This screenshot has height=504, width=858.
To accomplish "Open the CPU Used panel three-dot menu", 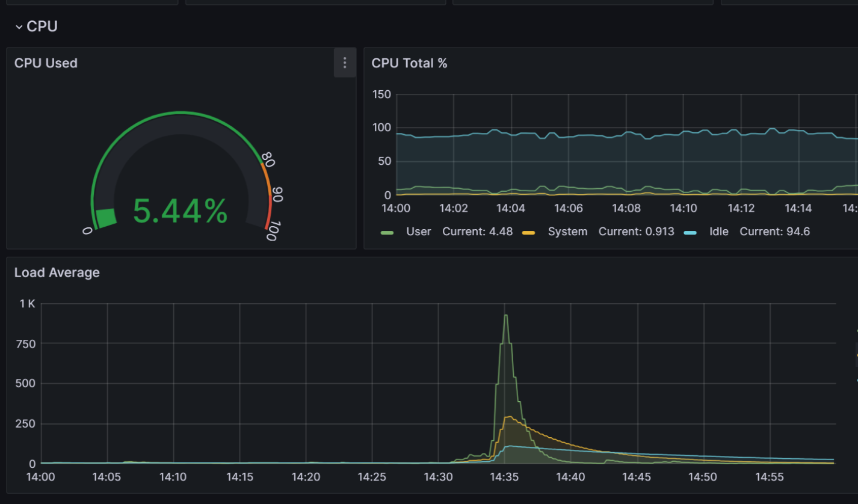I will click(x=345, y=63).
